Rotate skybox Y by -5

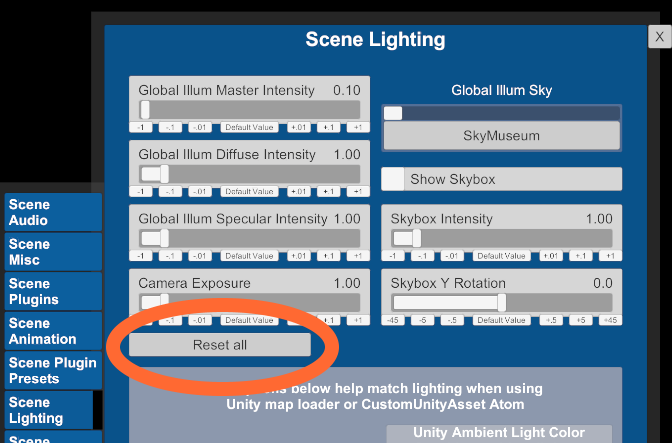coord(422,320)
